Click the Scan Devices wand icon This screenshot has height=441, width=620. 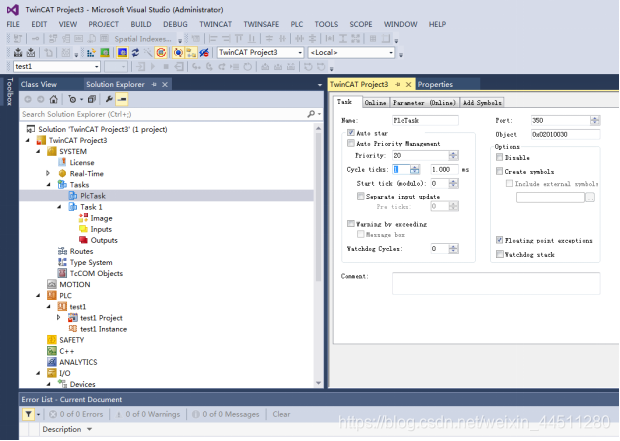pyautogui.click(x=148, y=53)
